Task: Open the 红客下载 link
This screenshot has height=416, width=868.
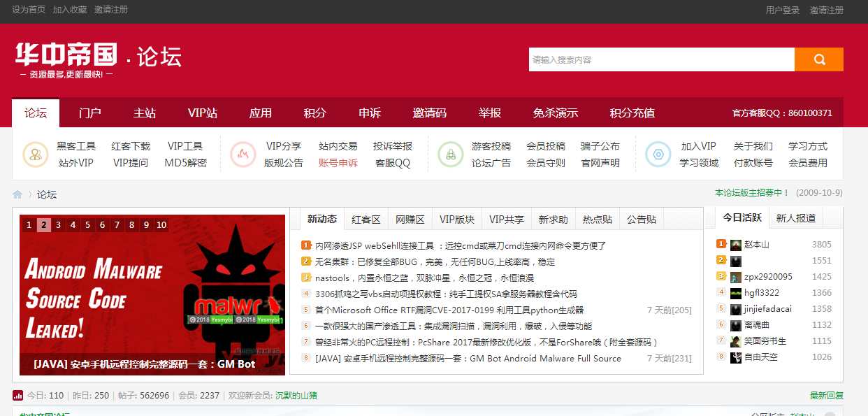Action: click(131, 146)
